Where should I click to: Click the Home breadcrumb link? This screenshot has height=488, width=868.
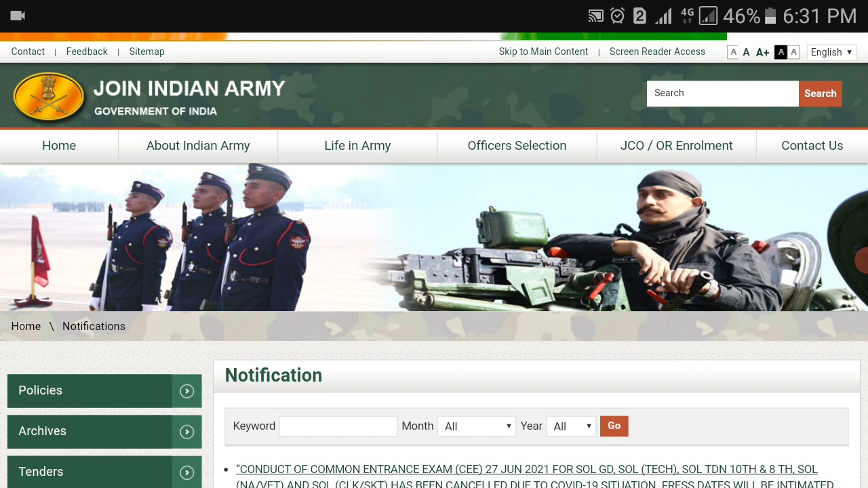[26, 326]
